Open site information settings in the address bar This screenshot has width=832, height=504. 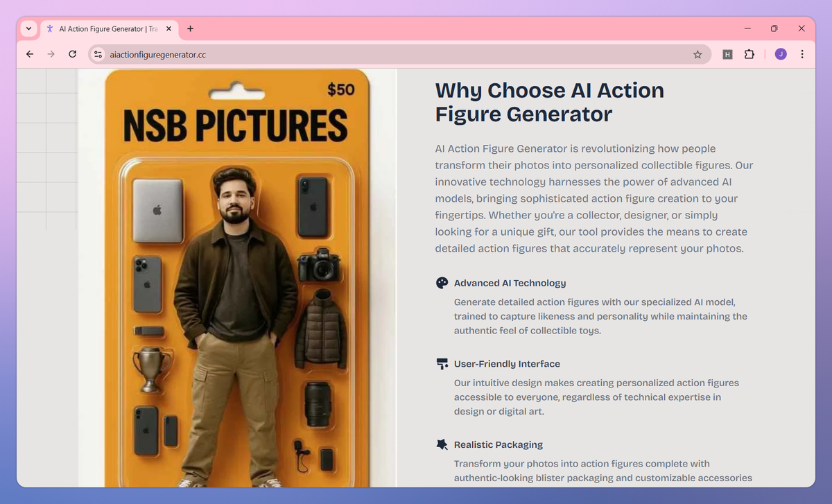click(97, 53)
